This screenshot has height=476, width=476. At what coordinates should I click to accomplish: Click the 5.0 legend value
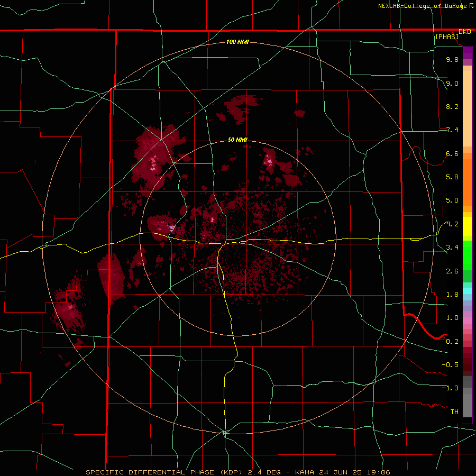[x=452, y=200]
